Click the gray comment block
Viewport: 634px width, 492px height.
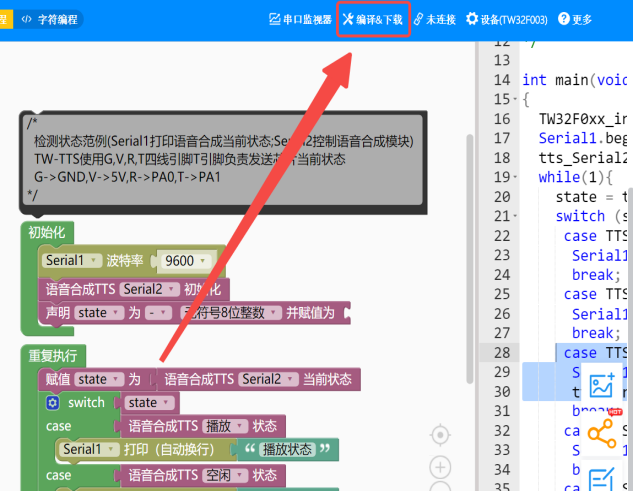coord(223,163)
